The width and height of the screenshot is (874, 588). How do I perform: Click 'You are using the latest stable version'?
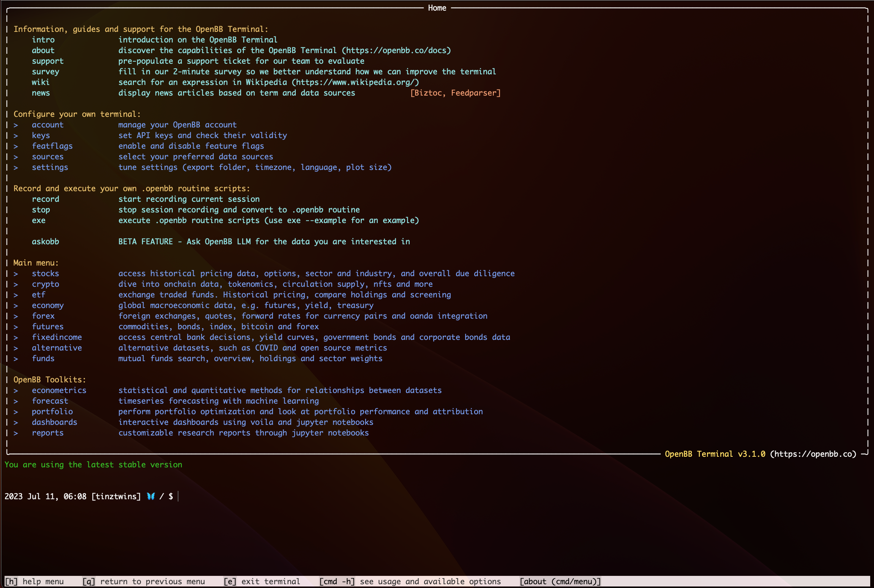pyautogui.click(x=93, y=465)
